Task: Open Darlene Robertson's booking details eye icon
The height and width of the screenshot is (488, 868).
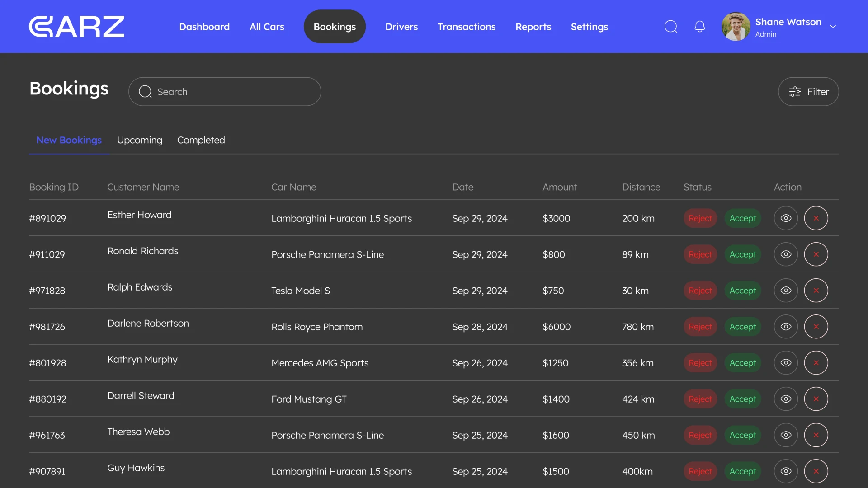Action: (x=786, y=327)
